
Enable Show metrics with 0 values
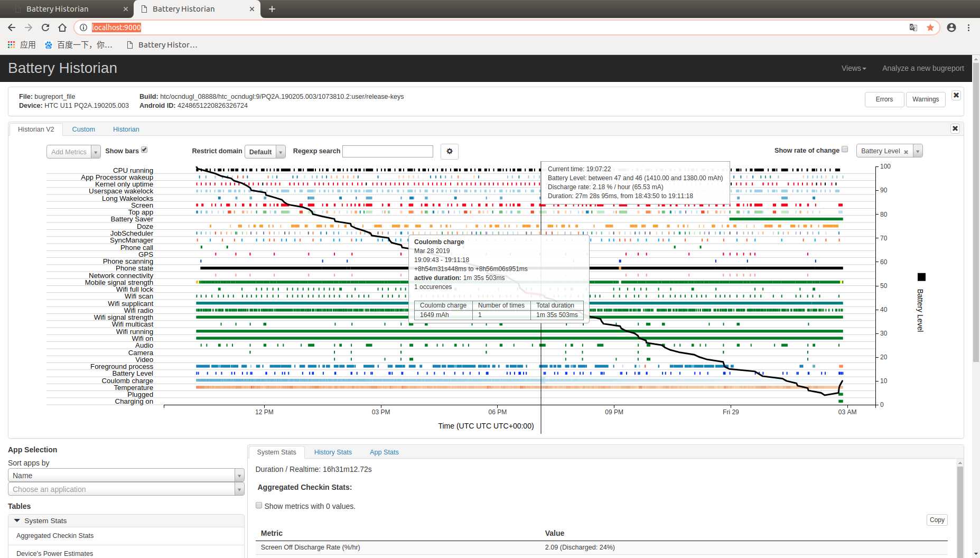259,505
